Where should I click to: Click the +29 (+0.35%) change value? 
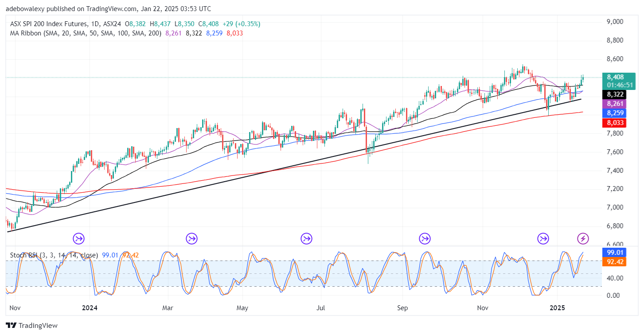coord(242,24)
